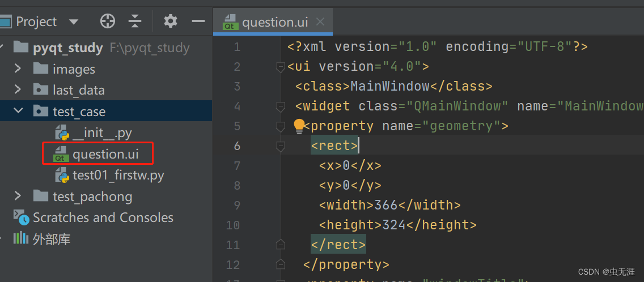Select the images folder row
The width and height of the screenshot is (644, 282).
tap(106, 69)
